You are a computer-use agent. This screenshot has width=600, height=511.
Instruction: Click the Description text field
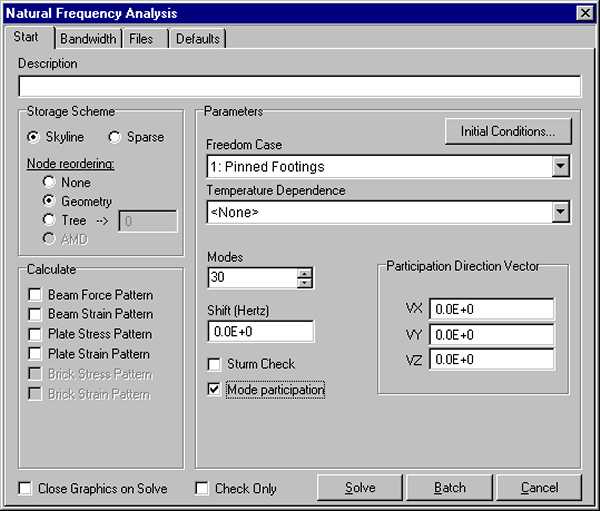[299, 86]
